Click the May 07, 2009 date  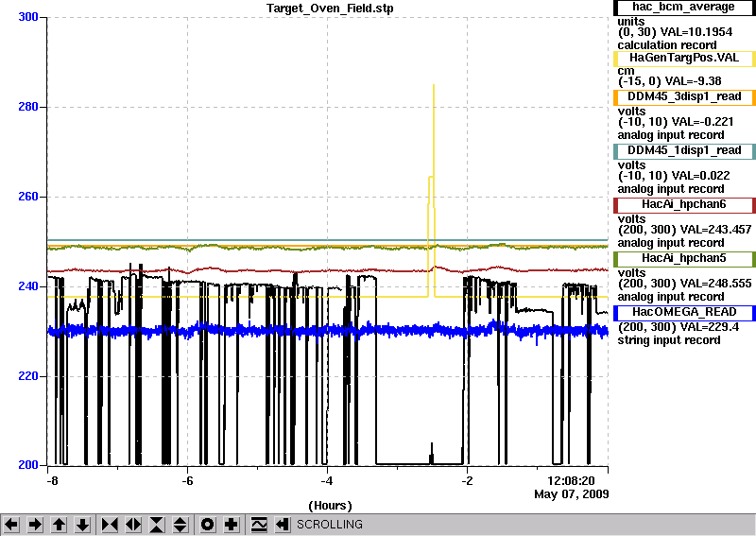point(572,494)
